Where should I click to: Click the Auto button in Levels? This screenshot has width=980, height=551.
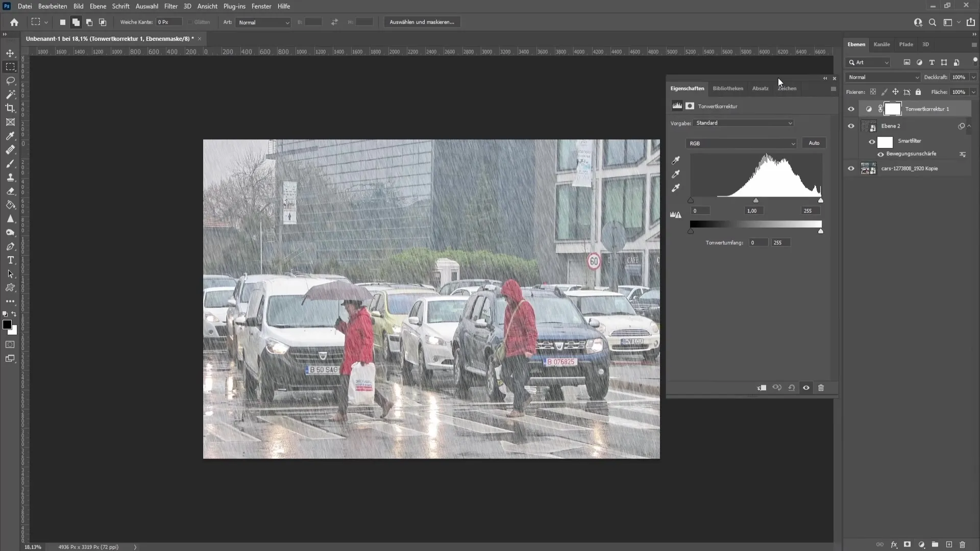[x=815, y=142]
